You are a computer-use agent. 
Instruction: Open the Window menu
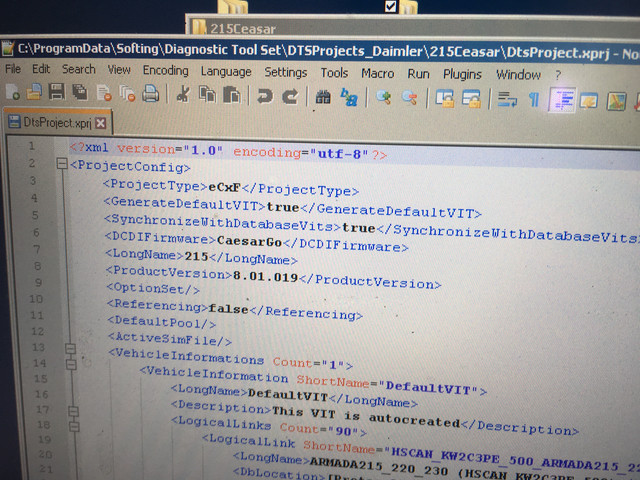[518, 75]
